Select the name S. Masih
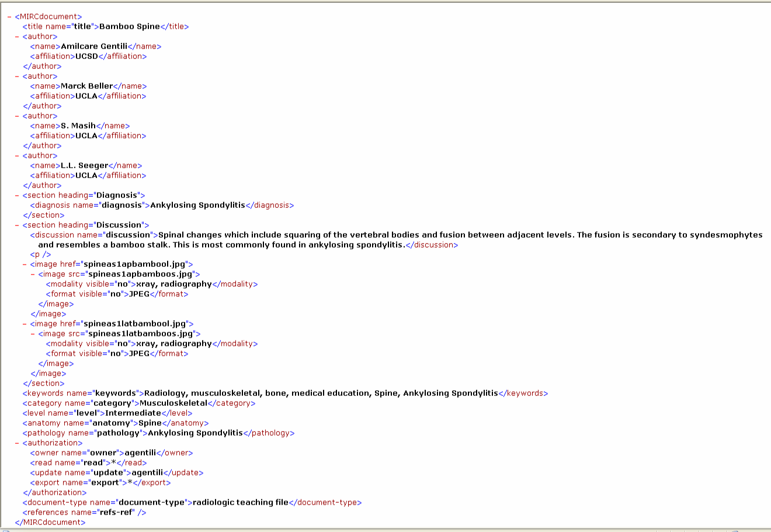The height and width of the screenshot is (532, 771). [x=78, y=126]
